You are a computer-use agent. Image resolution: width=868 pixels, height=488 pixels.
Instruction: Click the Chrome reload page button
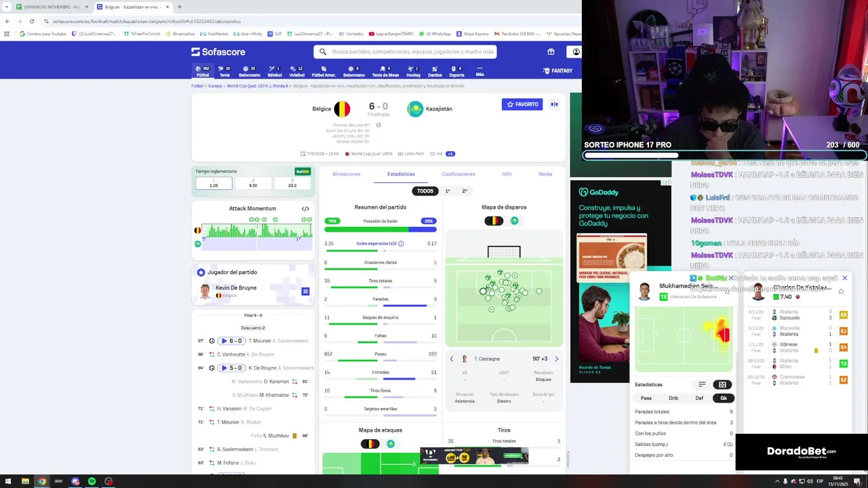(32, 21)
